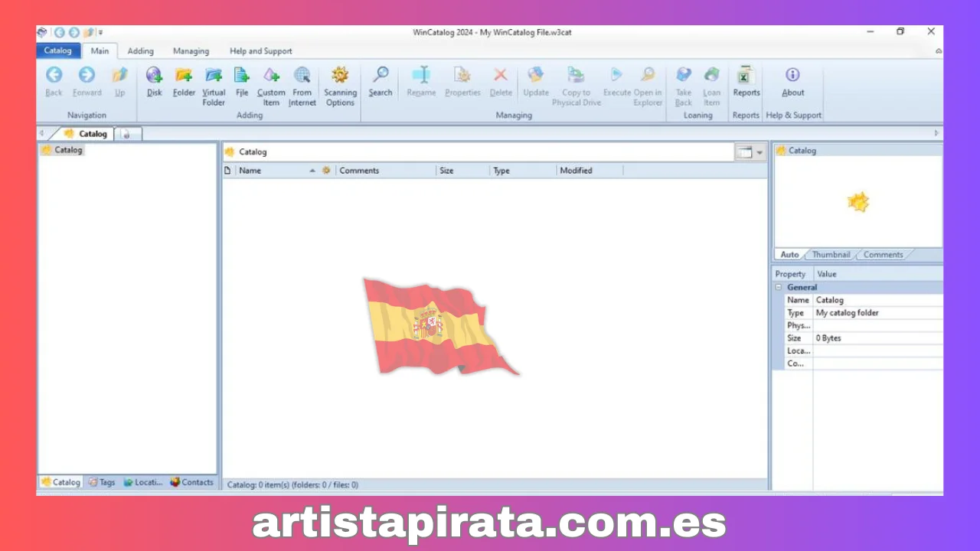Switch to the Main ribbon tab
The width and height of the screenshot is (980, 551).
click(100, 51)
